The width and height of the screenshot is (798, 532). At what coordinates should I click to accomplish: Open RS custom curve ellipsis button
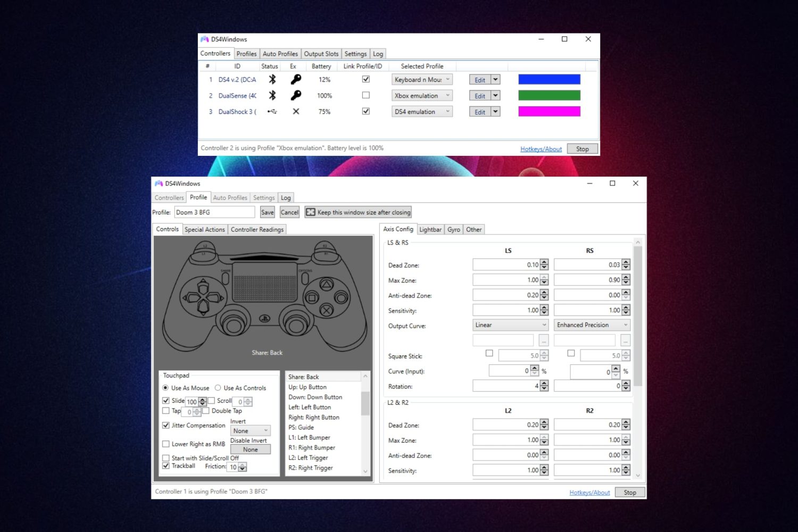tap(625, 340)
